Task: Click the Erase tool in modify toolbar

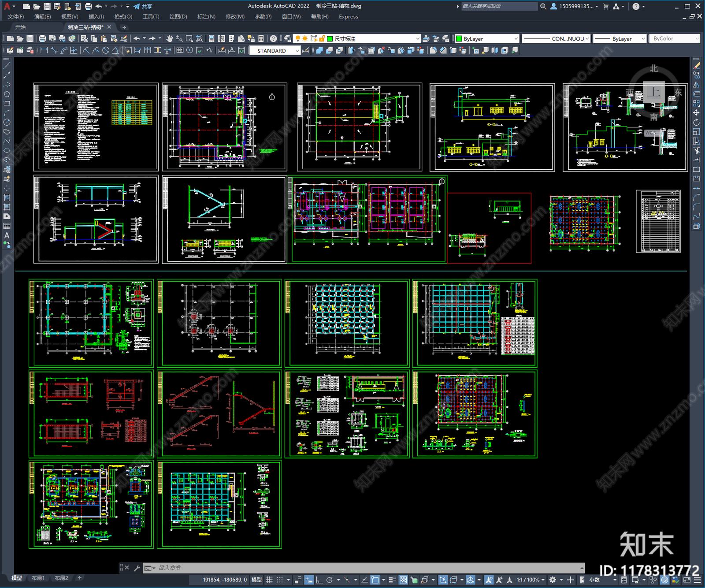Action: click(696, 66)
